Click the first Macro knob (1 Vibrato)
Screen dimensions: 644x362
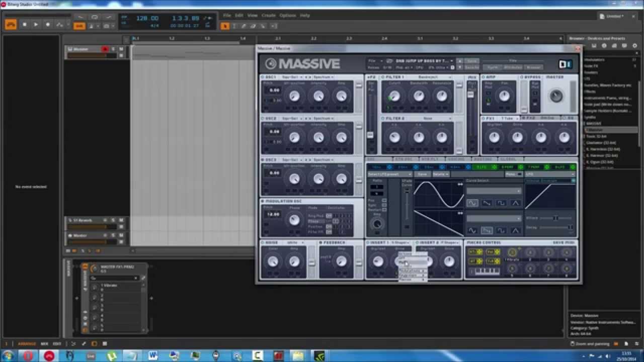pyautogui.click(x=512, y=252)
